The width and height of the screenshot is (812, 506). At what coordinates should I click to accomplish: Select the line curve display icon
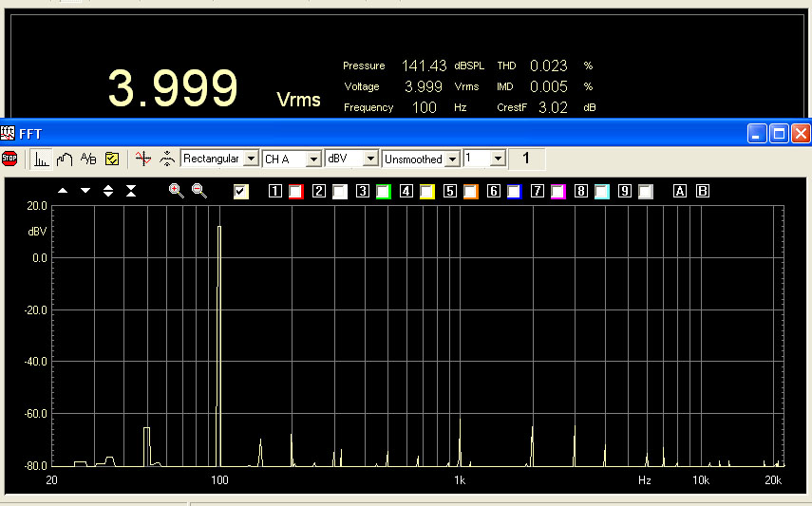[65, 159]
